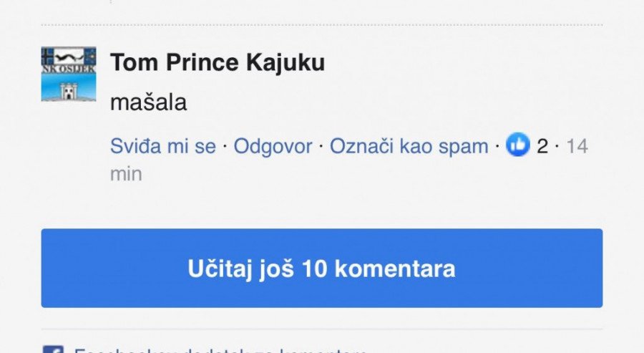Open the Facebook comments plugin link
The image size is (644, 353).
click(x=222, y=350)
